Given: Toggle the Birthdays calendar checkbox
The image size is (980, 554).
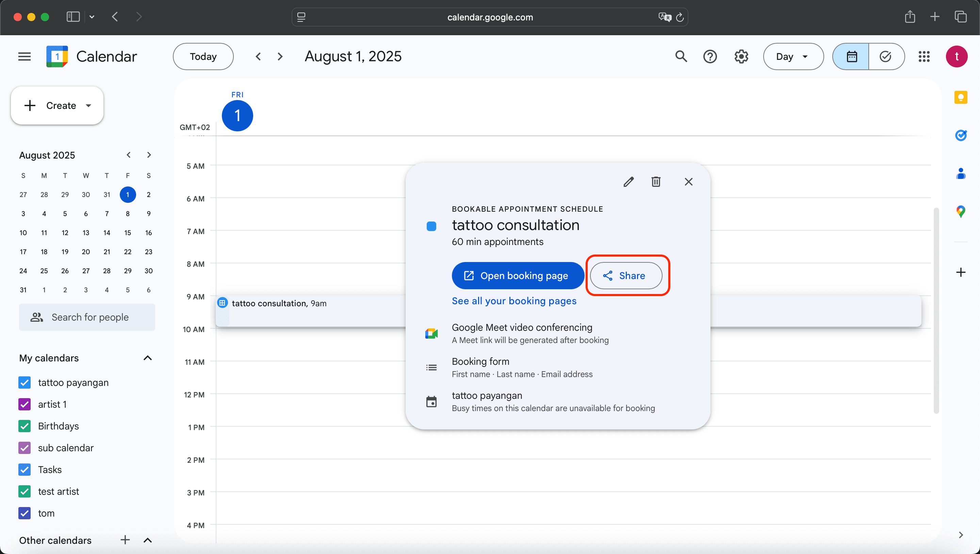Looking at the screenshot, I should (x=25, y=426).
